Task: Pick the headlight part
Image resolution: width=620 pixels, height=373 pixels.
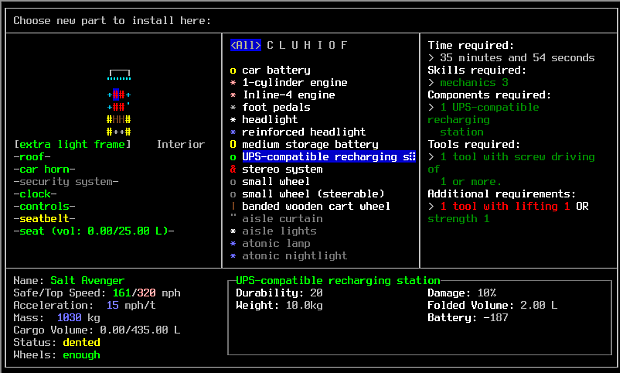Action: click(270, 119)
